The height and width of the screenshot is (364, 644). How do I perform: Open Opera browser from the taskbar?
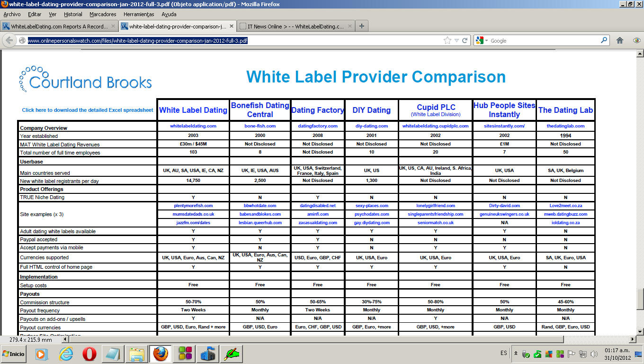click(x=89, y=354)
